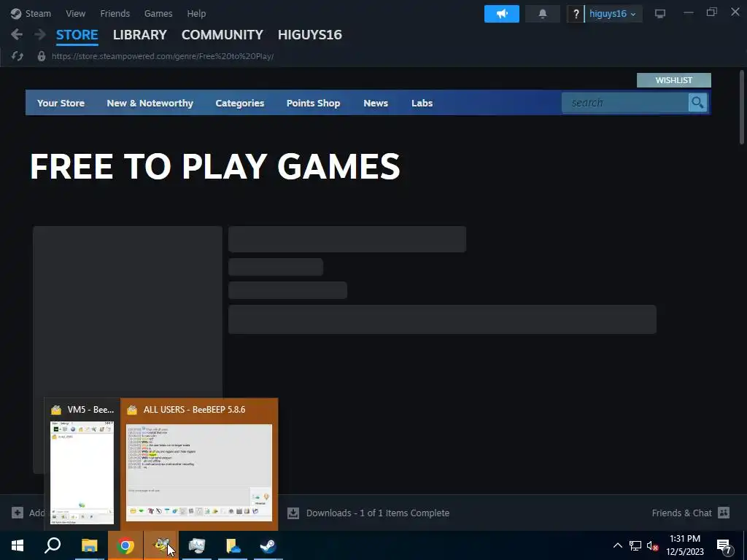The width and height of the screenshot is (747, 560).
Task: Open the Games menu
Action: [158, 13]
